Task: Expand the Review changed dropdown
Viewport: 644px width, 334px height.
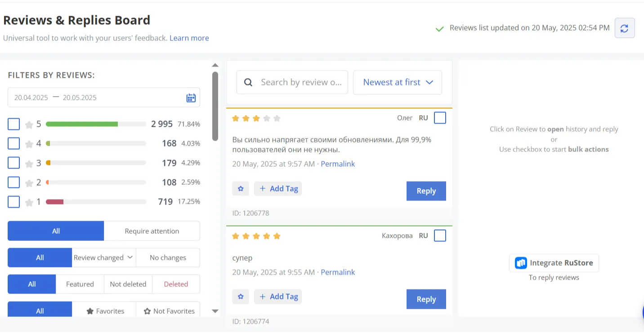Action: point(104,258)
